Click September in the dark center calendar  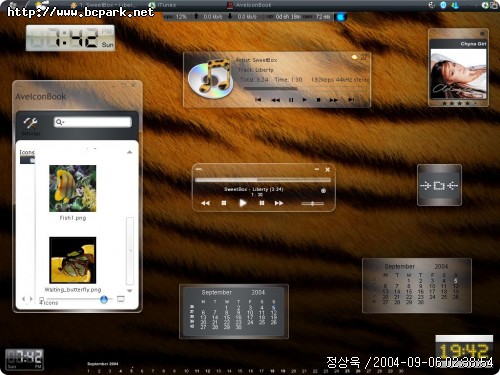(216, 292)
